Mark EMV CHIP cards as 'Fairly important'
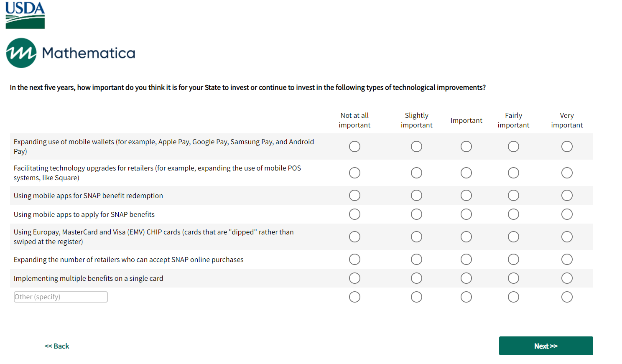Image resolution: width=622 pixels, height=364 pixels. click(x=513, y=237)
